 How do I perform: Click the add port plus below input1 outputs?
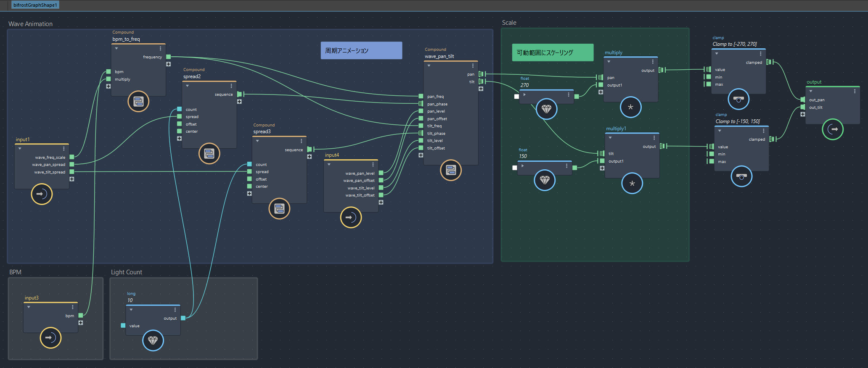71,179
